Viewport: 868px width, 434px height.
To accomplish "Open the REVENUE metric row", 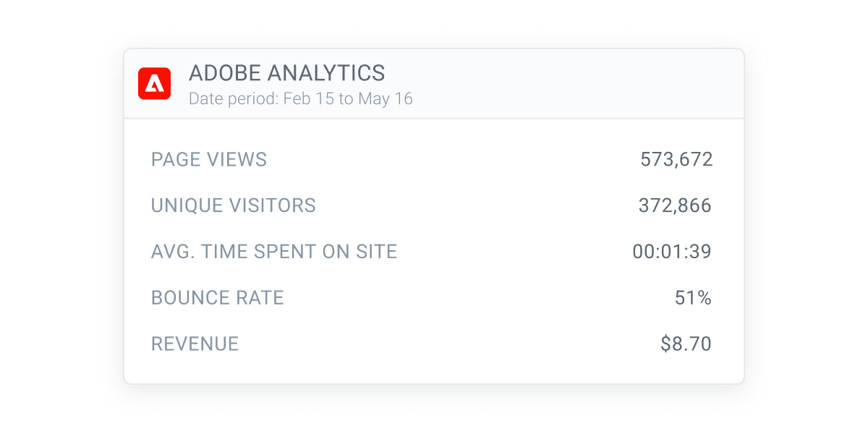I will [195, 344].
